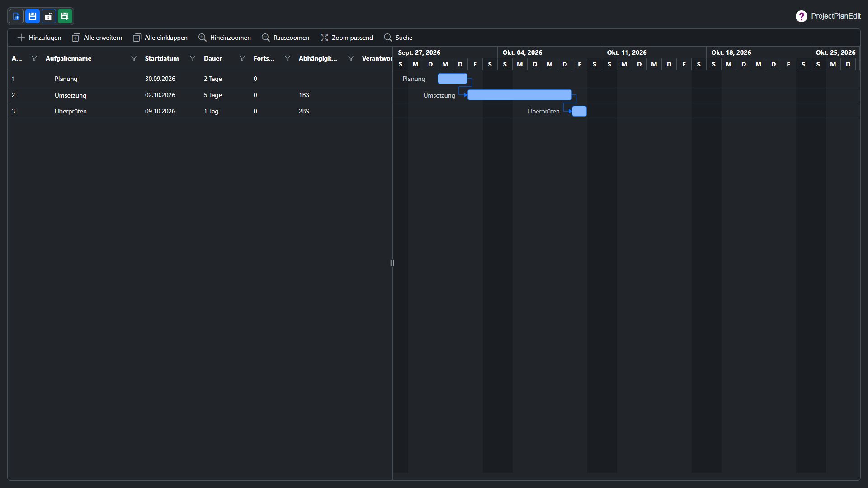
Task: Click the splitter handle between grid and chart
Action: 392,263
